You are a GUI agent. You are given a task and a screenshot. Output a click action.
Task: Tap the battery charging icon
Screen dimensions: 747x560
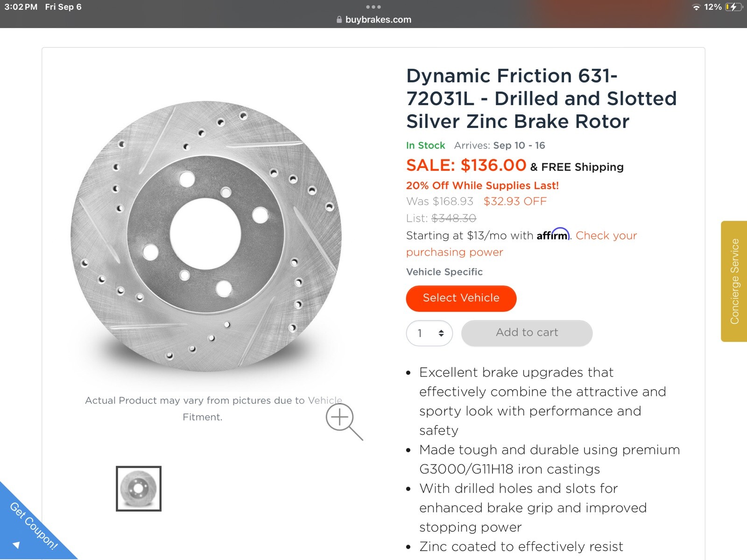click(x=733, y=7)
